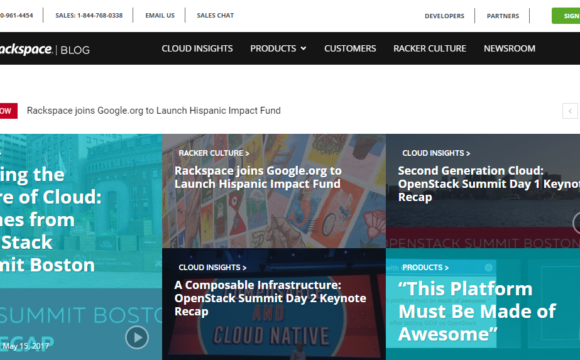Visit the Newsroom section
This screenshot has height=360, width=580.
(x=509, y=48)
